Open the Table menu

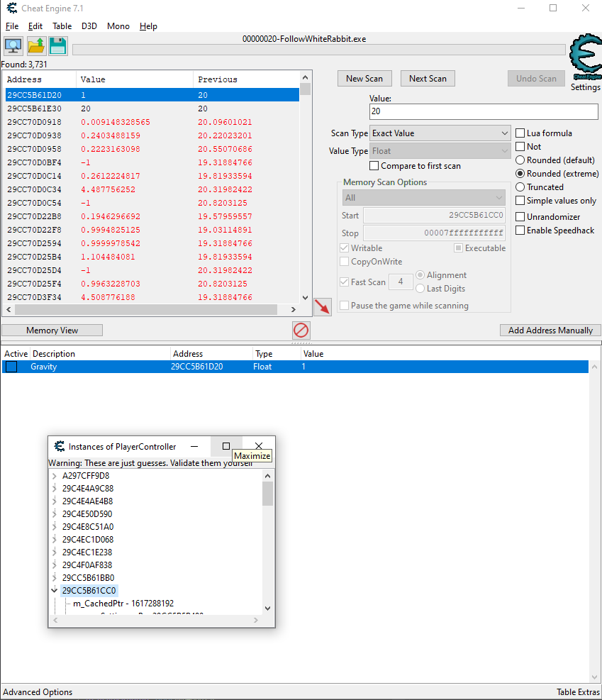click(62, 26)
